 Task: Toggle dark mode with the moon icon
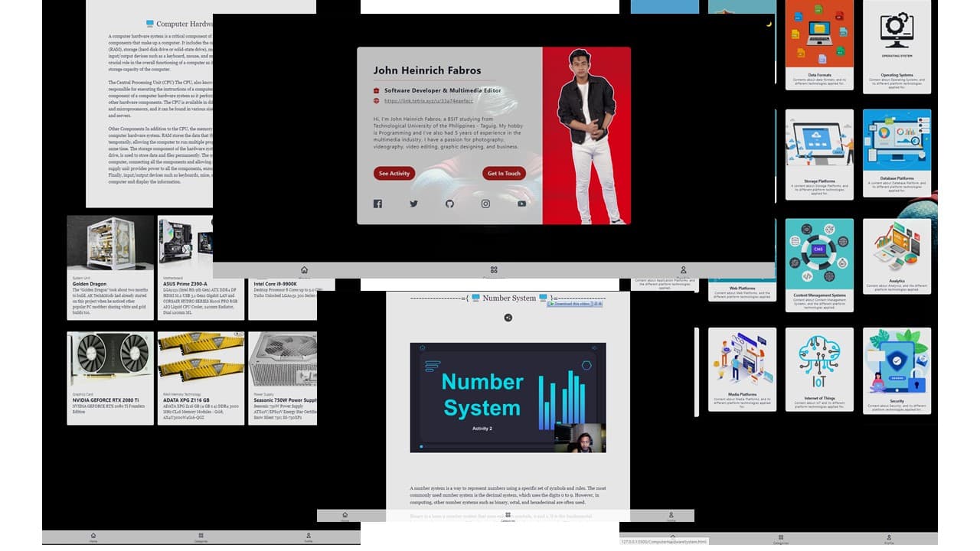point(769,24)
